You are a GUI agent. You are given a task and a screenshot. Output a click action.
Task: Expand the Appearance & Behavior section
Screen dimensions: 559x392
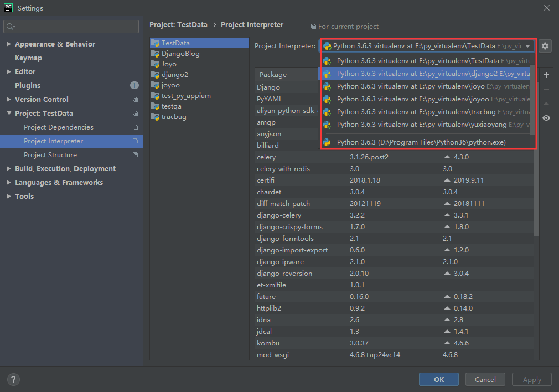click(8, 44)
